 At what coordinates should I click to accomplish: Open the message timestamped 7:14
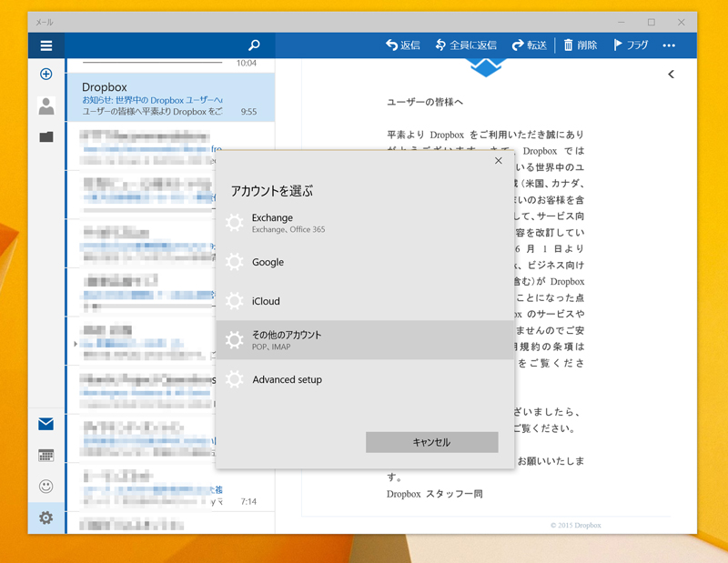tap(171, 488)
